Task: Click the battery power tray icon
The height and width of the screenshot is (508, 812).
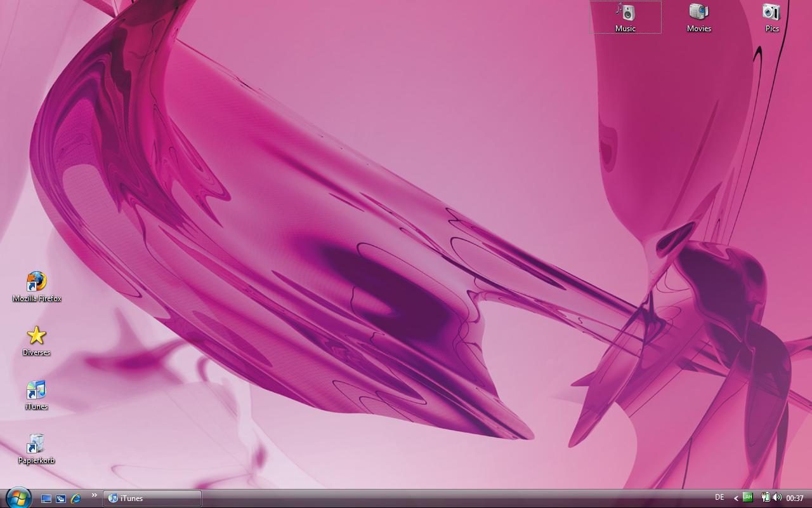Action: (766, 498)
